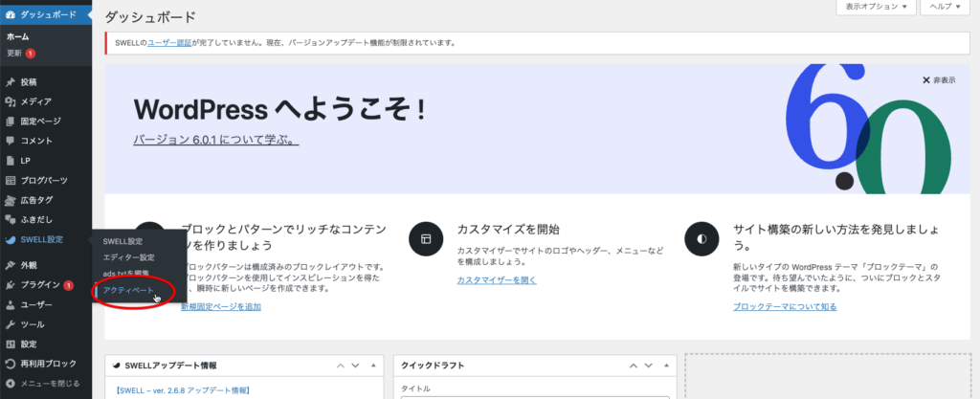Click the document icon beside LP
980x399 pixels.
tap(10, 161)
